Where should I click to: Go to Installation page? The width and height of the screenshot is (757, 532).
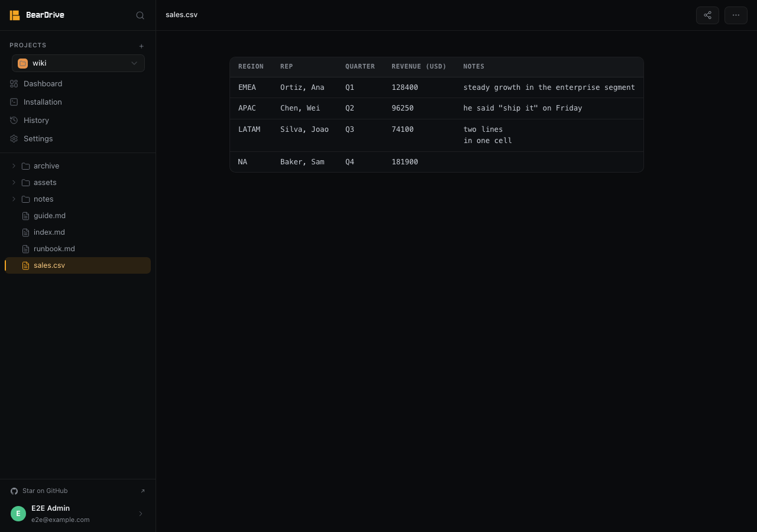click(78, 102)
